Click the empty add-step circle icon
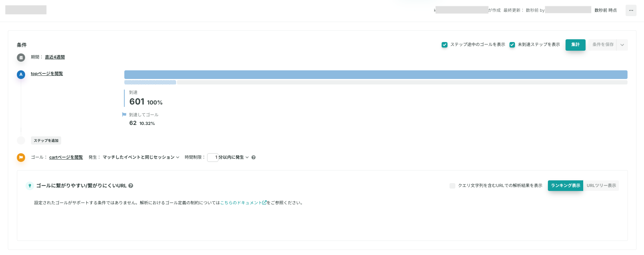Viewport: 644px width, 255px height. pyautogui.click(x=21, y=140)
